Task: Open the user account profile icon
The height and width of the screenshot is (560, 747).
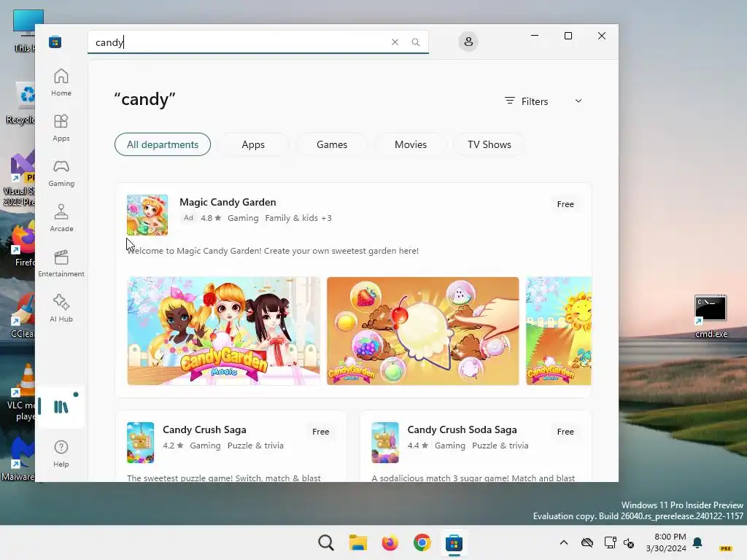Action: (x=468, y=42)
